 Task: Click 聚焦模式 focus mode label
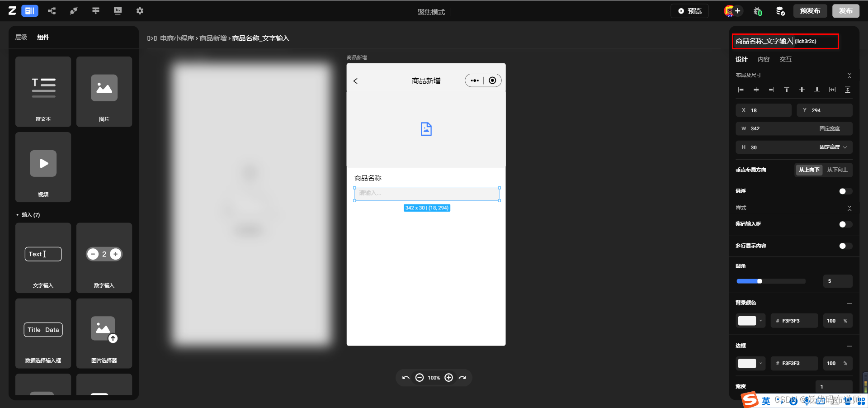coord(431,12)
